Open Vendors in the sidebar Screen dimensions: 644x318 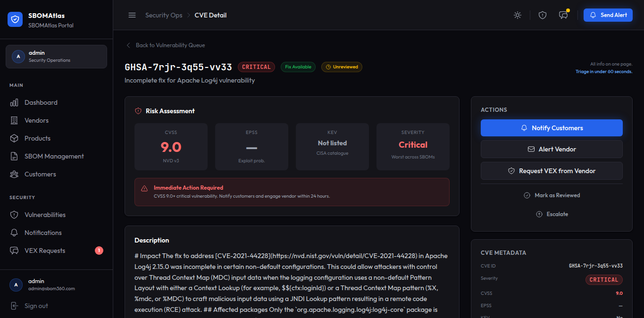(57, 120)
